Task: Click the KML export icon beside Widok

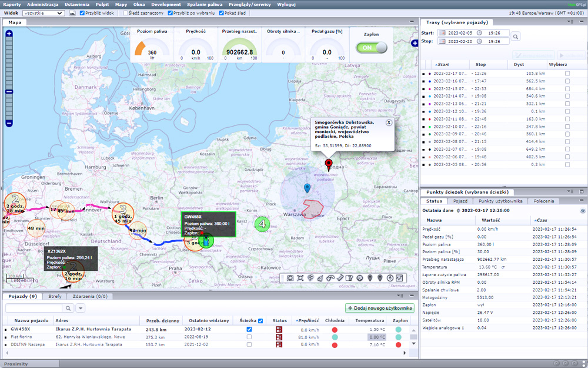Action: point(72,13)
